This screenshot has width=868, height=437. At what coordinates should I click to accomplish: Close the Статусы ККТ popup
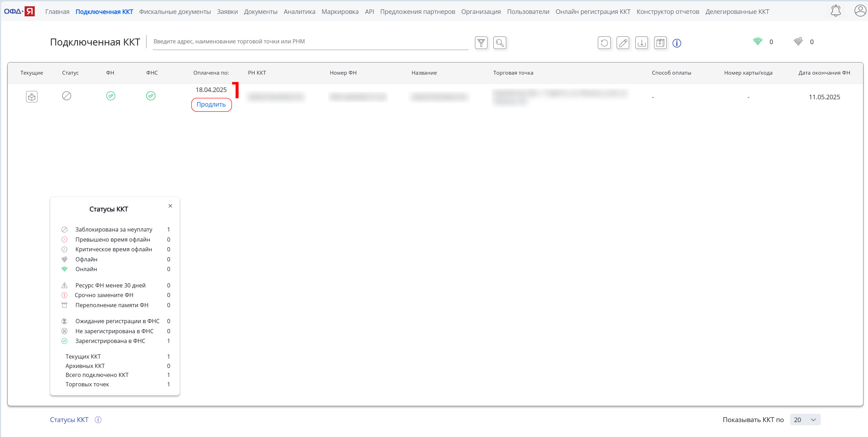coord(170,206)
